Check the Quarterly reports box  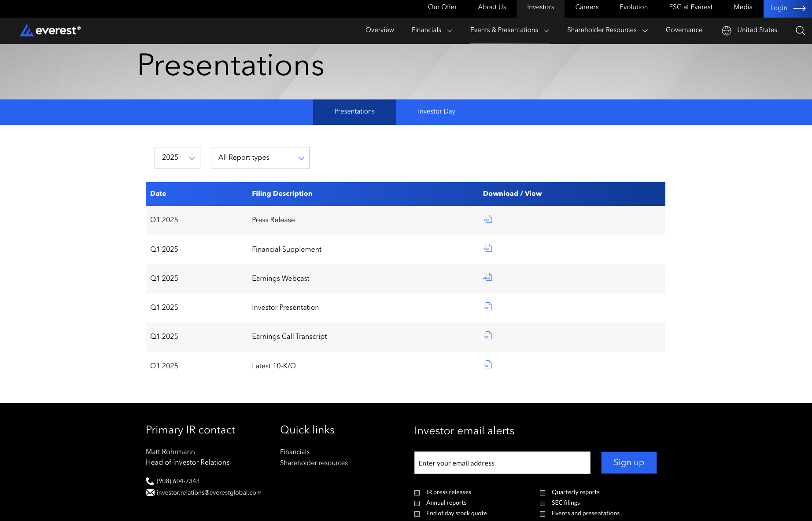[543, 493]
